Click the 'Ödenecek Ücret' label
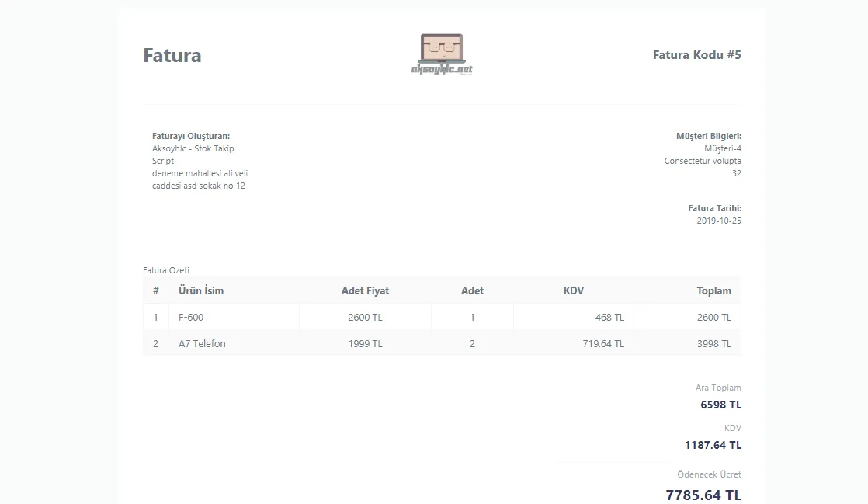Viewport: 868px width, 504px height. (x=709, y=474)
